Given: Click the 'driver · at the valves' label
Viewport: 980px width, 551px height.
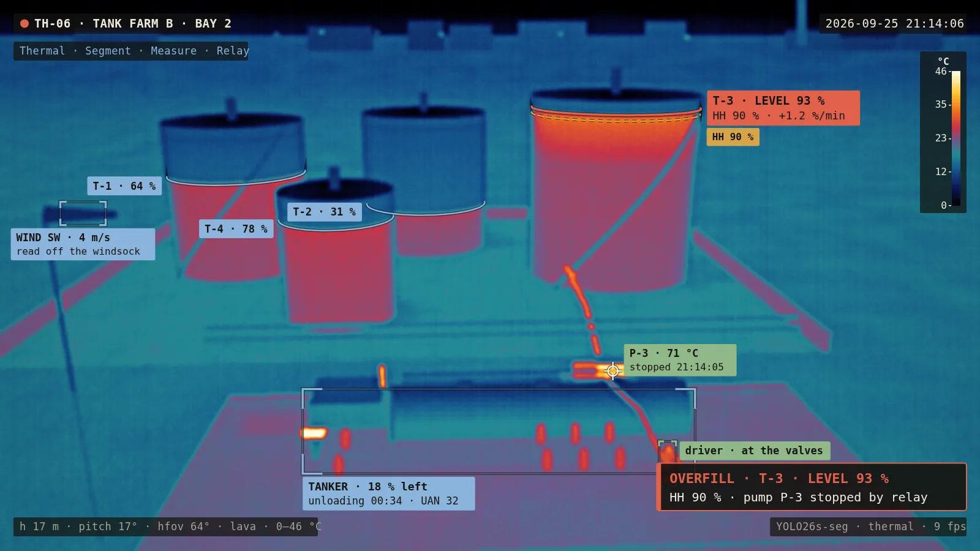Looking at the screenshot, I should [755, 451].
